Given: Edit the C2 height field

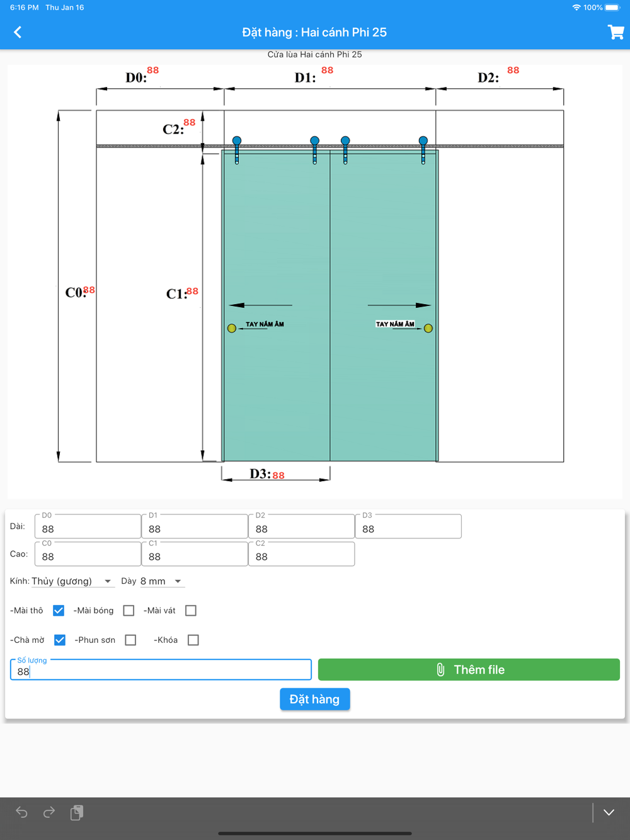Looking at the screenshot, I should 302,554.
